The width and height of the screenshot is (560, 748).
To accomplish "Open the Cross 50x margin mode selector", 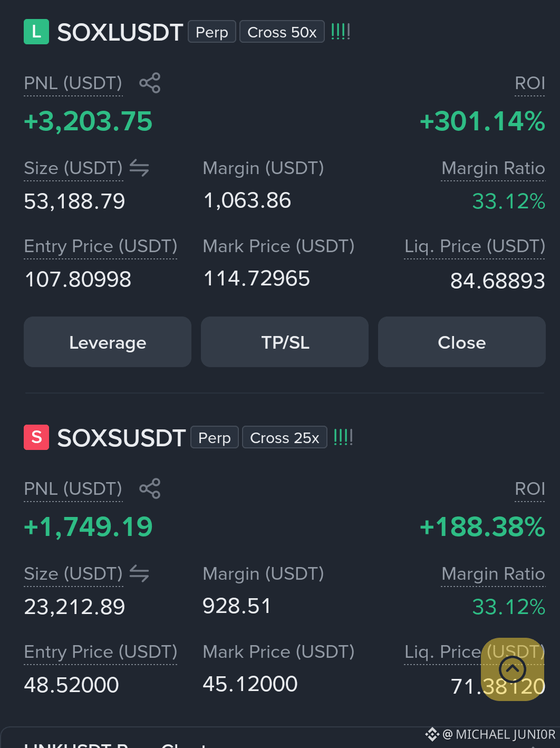I will point(282,32).
